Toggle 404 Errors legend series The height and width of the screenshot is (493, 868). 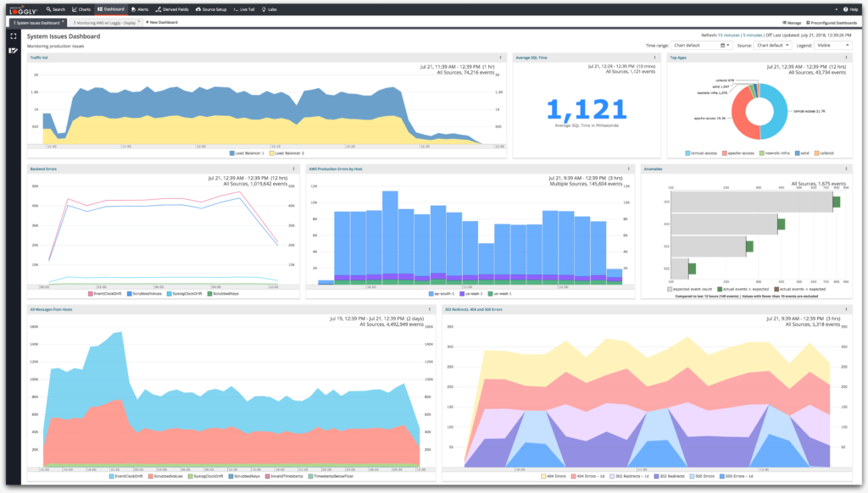pos(553,476)
